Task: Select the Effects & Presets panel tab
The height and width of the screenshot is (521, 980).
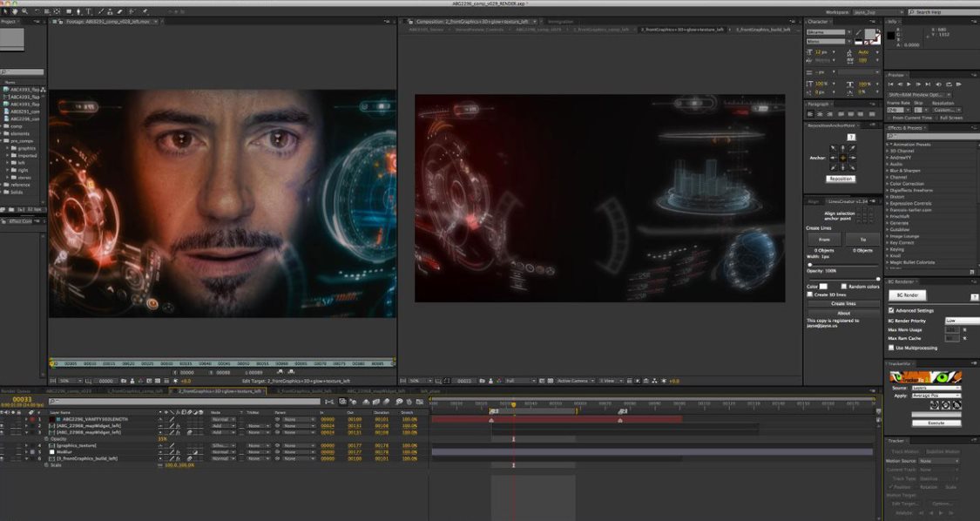Action: click(905, 128)
